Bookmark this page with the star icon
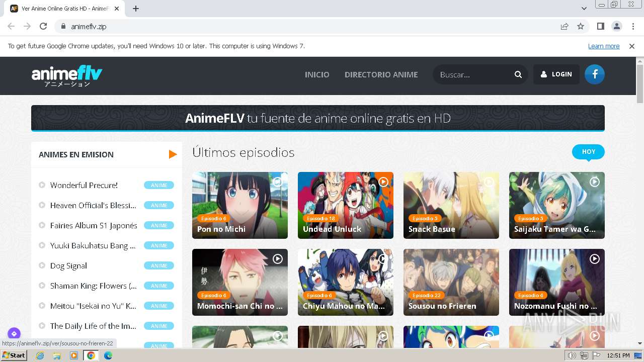 (x=581, y=26)
